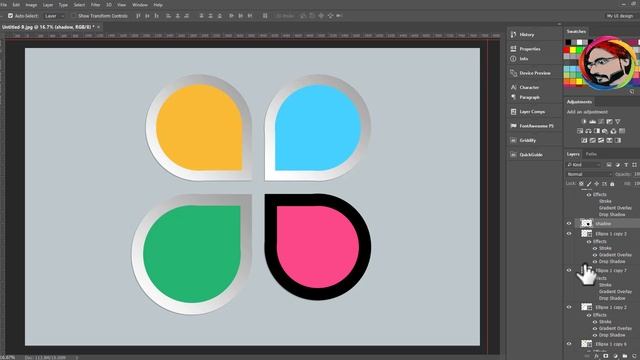Screen dimensions: 640x360
Task: Select the Adjustments tab
Action: coord(579,102)
